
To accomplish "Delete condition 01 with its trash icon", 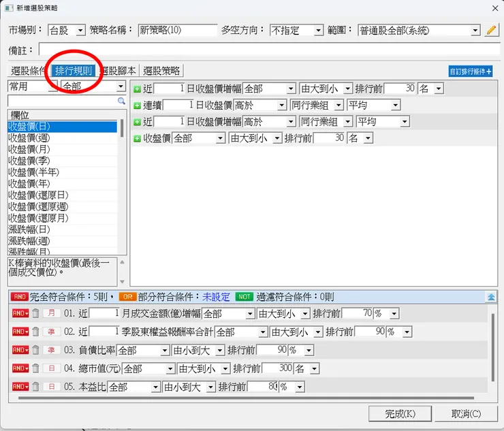I will coord(35,313).
